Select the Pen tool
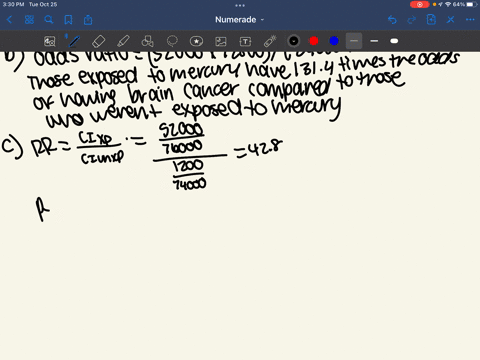This screenshot has height=360, width=480. click(x=74, y=41)
